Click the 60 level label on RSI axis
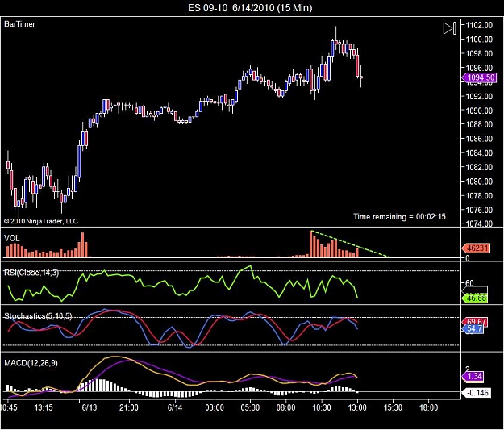The image size is (504, 430). click(469, 283)
